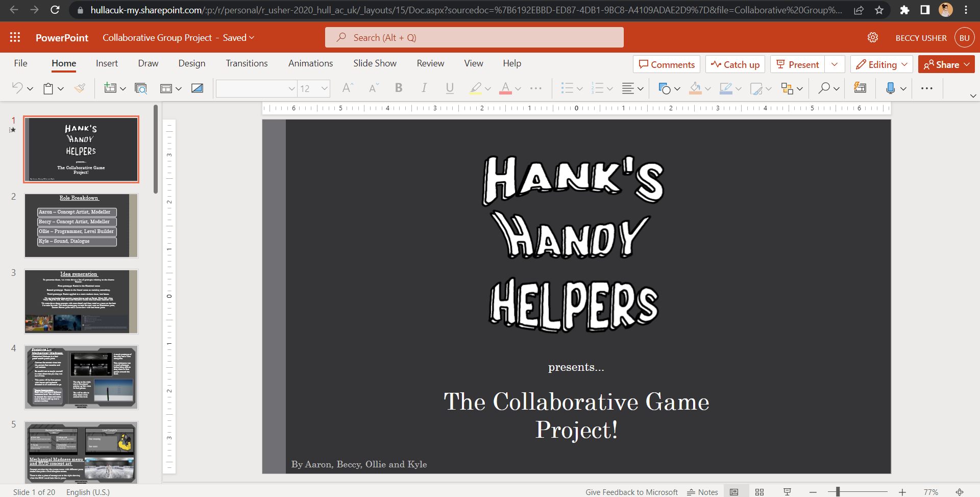Viewport: 980px width, 497px height.
Task: Switch to the Design tab
Action: tap(191, 63)
